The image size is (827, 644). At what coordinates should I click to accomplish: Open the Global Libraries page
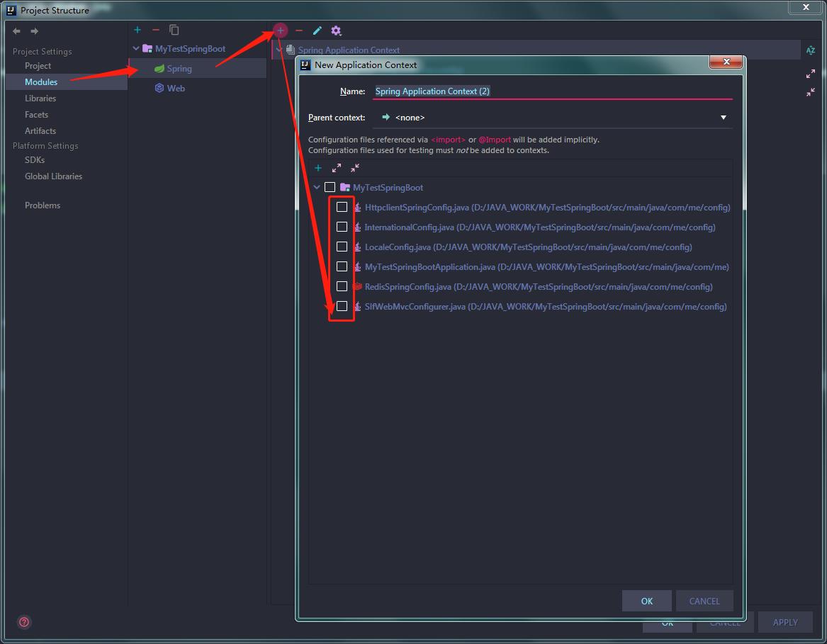tap(53, 176)
